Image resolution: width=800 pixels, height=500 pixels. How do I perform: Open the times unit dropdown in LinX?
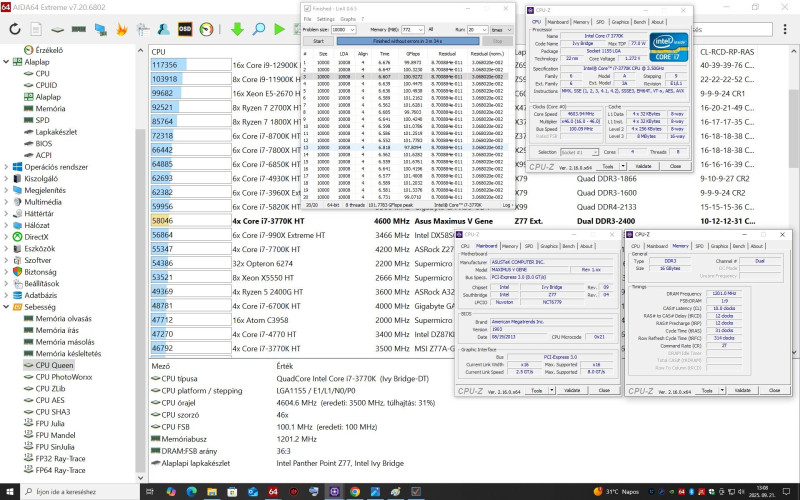click(509, 30)
